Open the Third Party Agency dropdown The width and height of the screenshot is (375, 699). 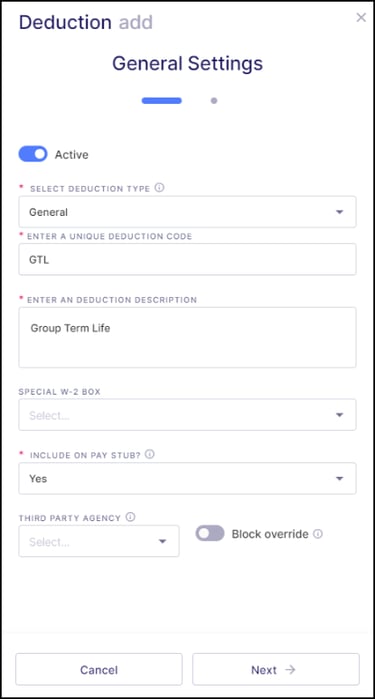[x=99, y=541]
